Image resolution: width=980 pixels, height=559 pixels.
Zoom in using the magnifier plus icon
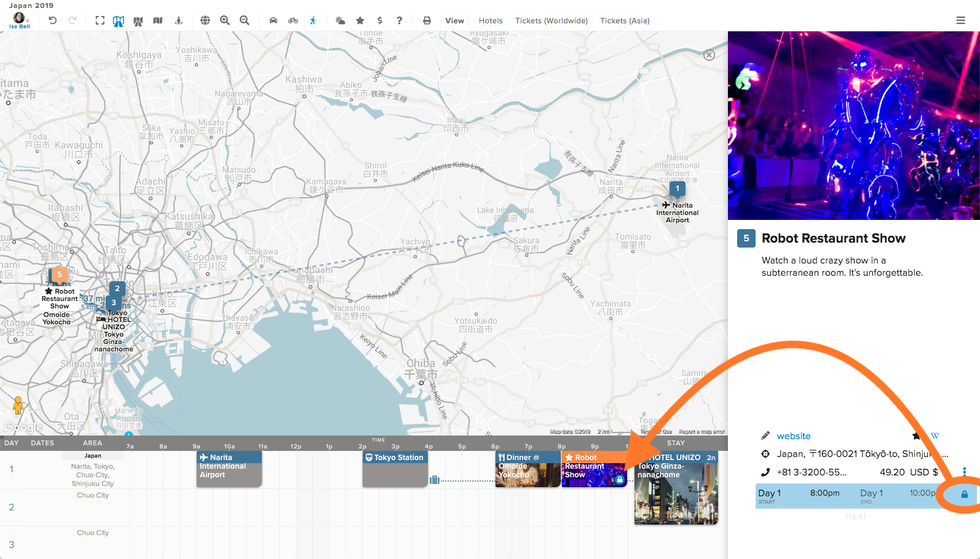(x=225, y=20)
